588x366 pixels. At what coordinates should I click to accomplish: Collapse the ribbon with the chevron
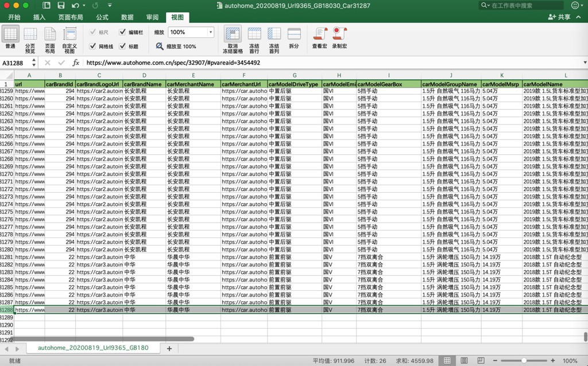pos(579,17)
